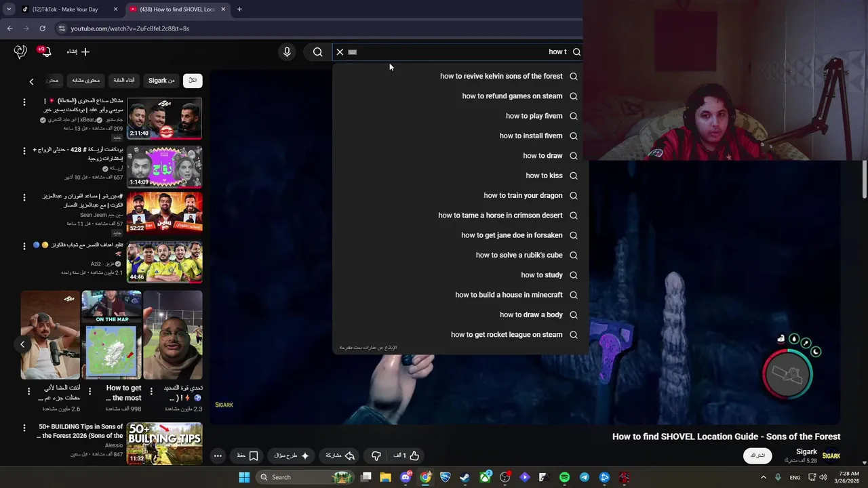This screenshot has width=868, height=488.
Task: Show hidden system tray icons
Action: click(763, 477)
